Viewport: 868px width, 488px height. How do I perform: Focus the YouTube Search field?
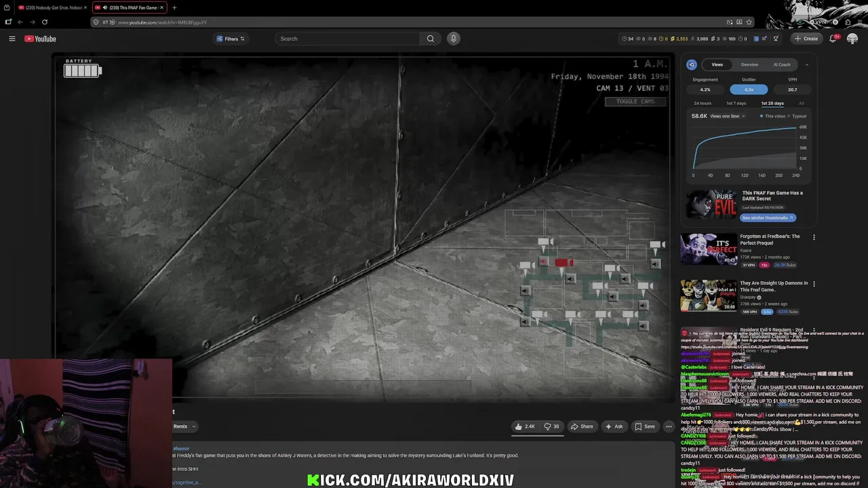[x=347, y=39]
